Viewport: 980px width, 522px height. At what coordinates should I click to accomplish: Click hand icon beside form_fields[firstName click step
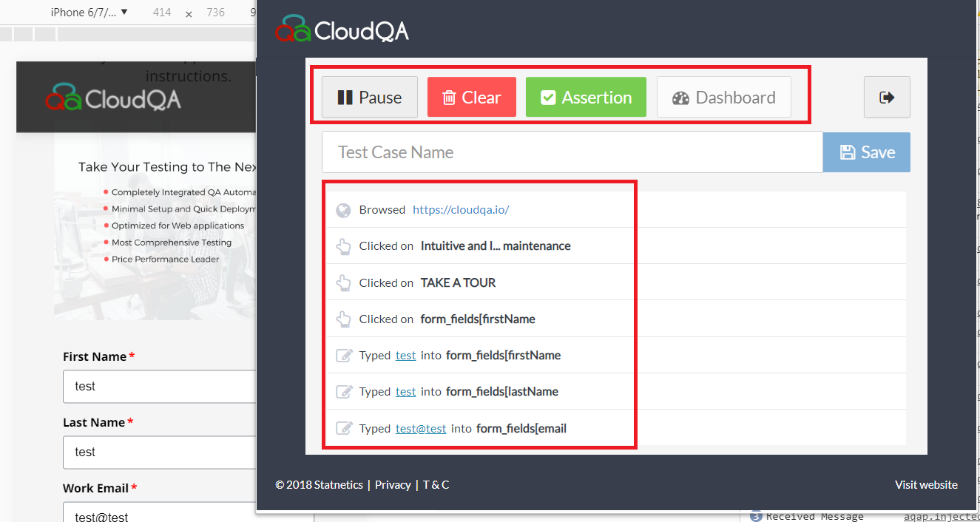point(343,319)
